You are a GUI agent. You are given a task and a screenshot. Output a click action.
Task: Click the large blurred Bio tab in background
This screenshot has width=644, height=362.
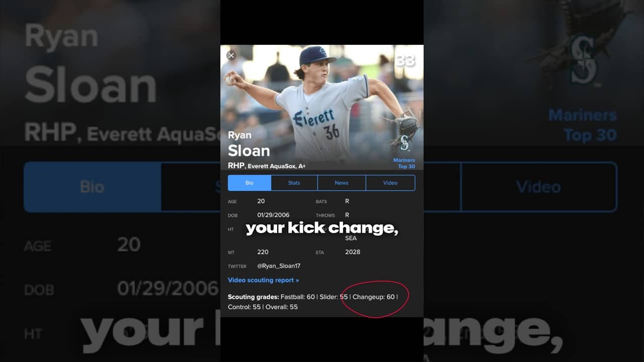[92, 187]
